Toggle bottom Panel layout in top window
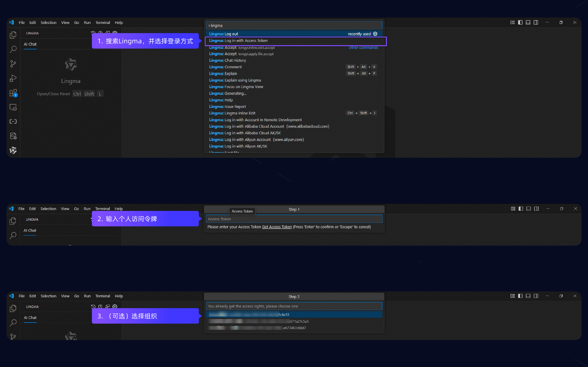588x367 pixels. [528, 22]
